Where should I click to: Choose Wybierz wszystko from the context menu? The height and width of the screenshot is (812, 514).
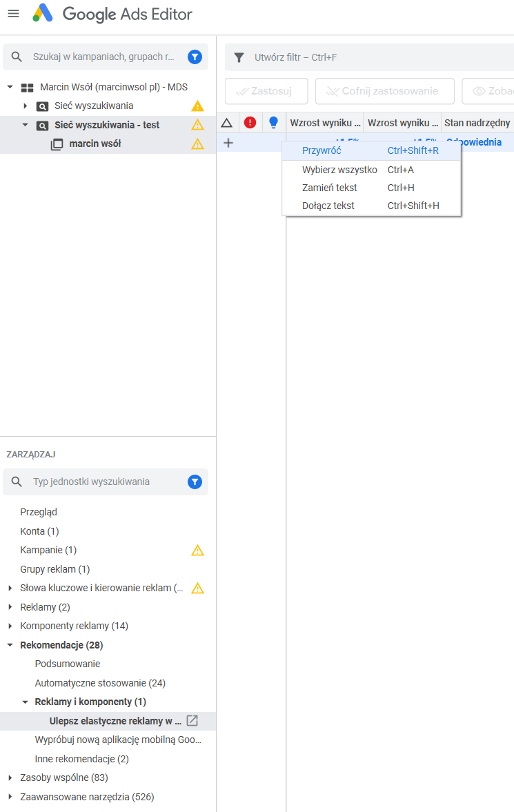pos(371,170)
